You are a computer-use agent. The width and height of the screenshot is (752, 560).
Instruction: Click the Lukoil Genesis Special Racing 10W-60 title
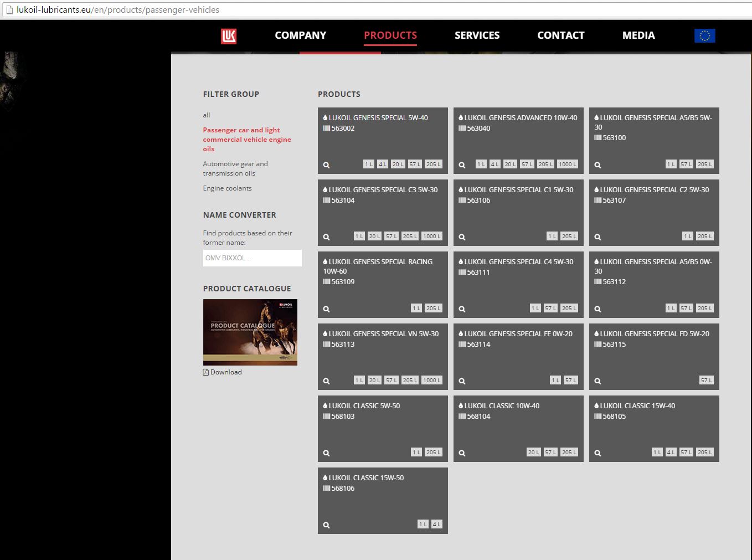click(378, 266)
